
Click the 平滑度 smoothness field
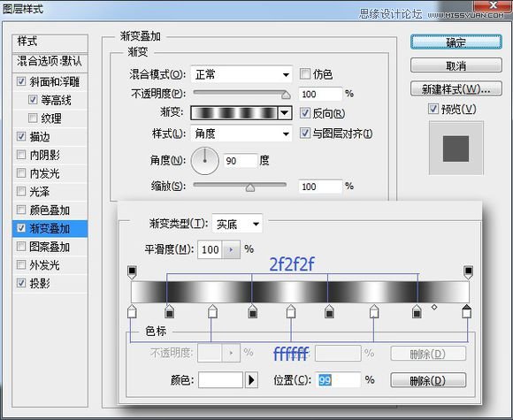pyautogui.click(x=210, y=250)
